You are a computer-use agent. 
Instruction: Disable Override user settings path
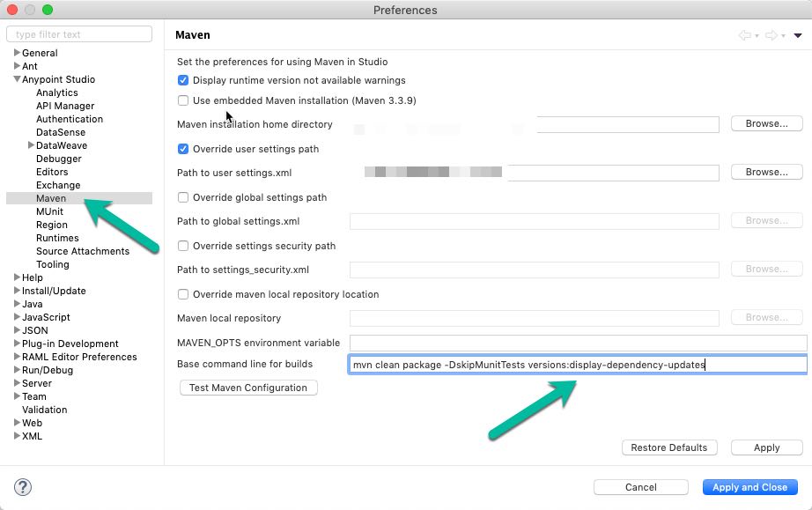[x=183, y=148]
